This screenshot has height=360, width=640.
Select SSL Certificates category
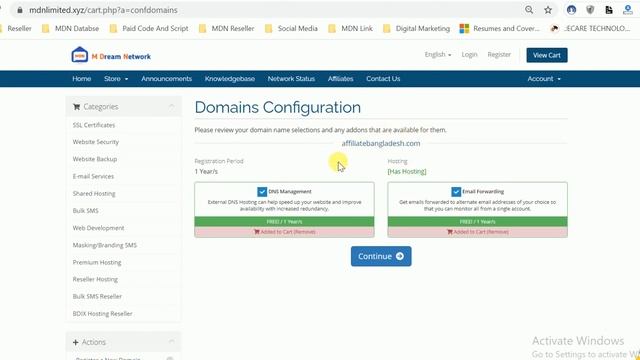[94, 125]
